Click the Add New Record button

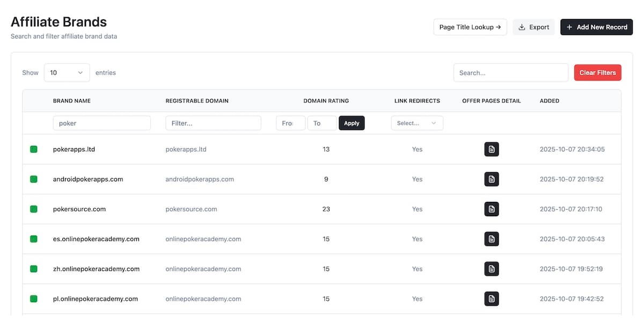tap(596, 27)
